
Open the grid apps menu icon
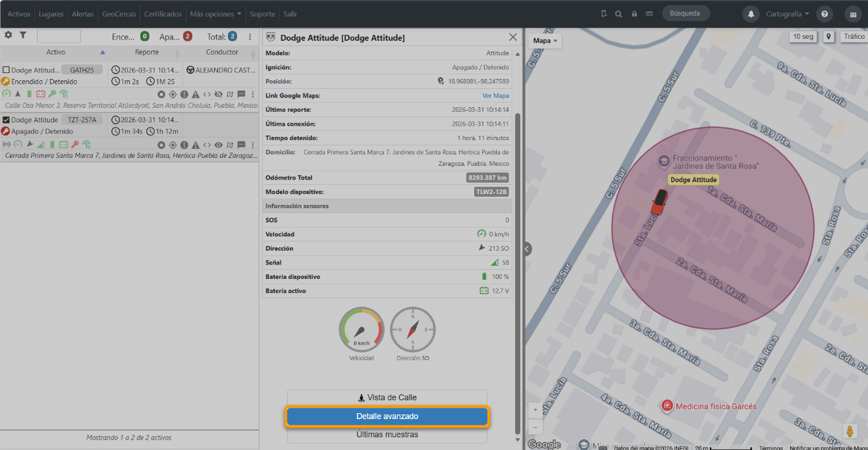coord(853,14)
